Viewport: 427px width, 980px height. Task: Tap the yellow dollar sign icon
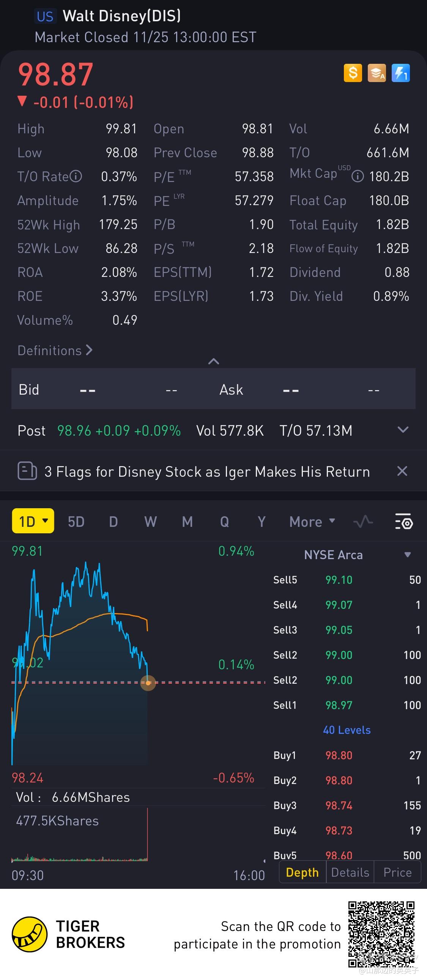pos(353,73)
